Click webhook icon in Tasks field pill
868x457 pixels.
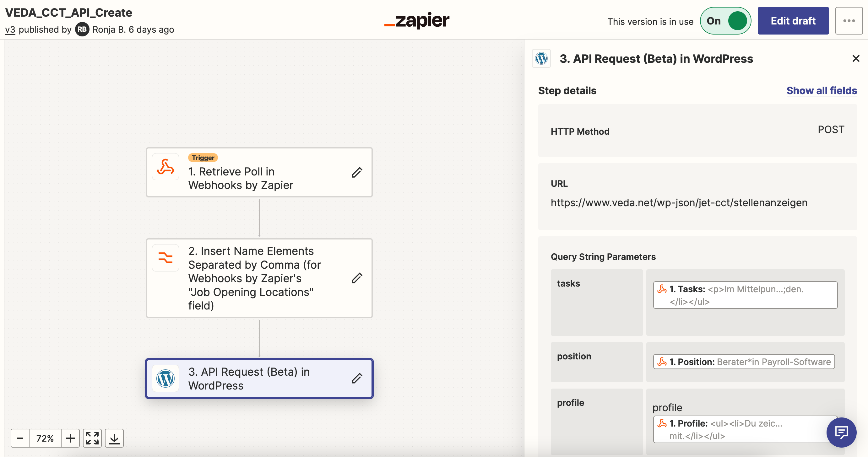[x=662, y=289]
